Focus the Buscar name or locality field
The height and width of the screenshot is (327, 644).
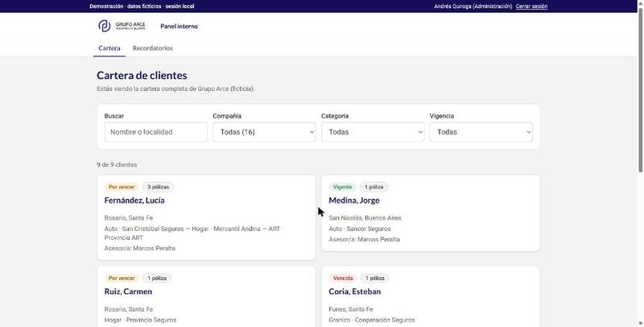point(155,132)
